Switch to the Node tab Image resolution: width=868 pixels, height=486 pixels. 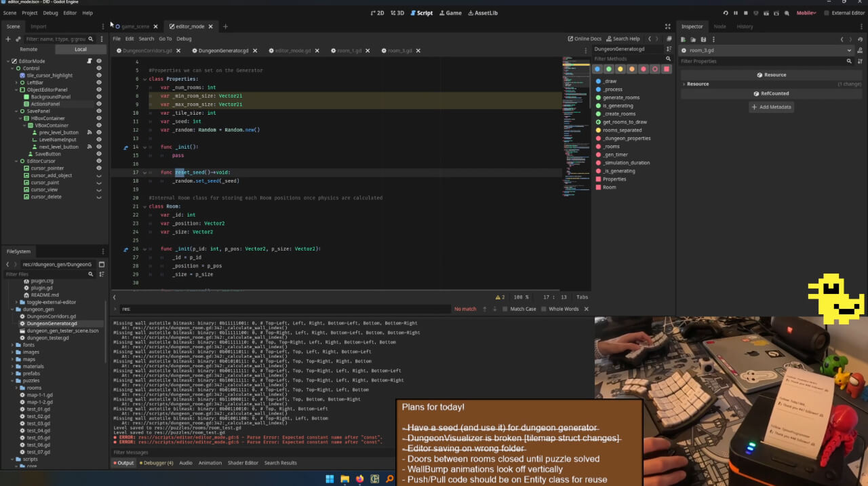pyautogui.click(x=719, y=26)
